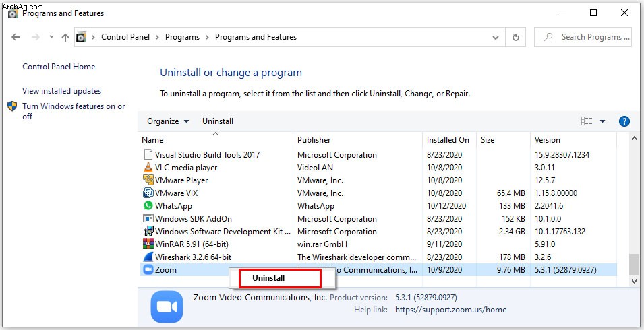Select VMware Player entry
The image size is (644, 330).
pyautogui.click(x=181, y=180)
